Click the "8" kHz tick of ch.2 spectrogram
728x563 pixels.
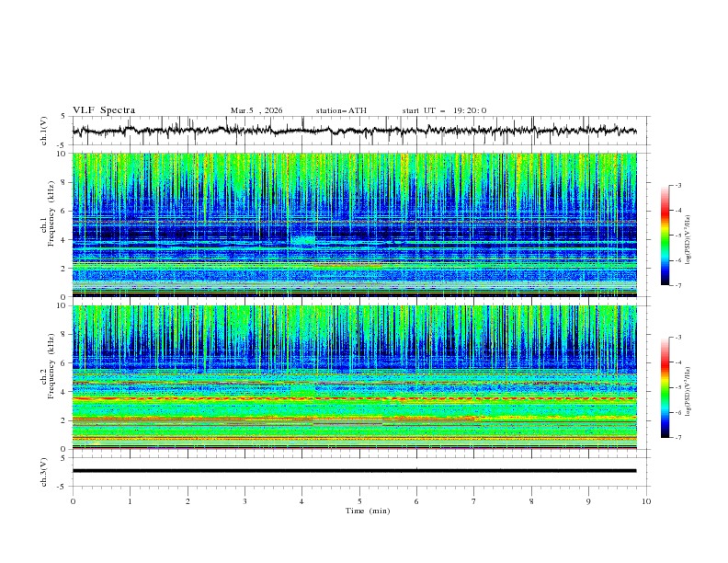pyautogui.click(x=64, y=335)
